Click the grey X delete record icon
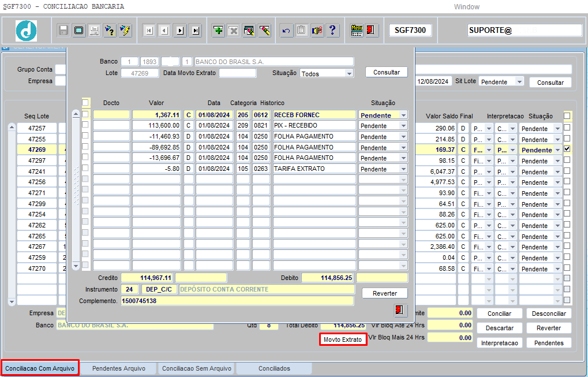 tap(234, 30)
